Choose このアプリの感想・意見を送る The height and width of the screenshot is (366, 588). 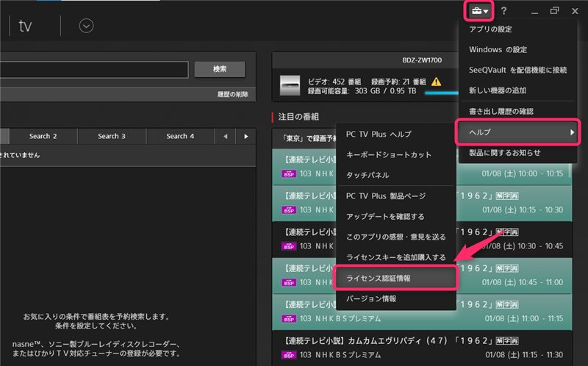point(396,237)
